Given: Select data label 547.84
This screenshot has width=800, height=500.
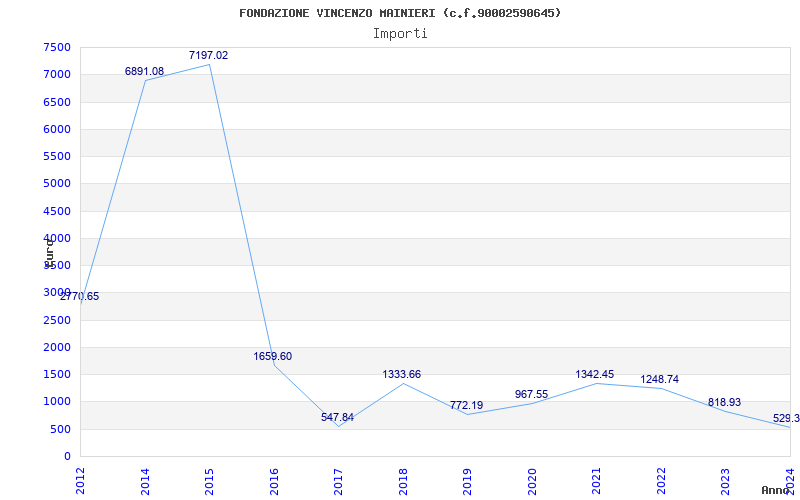Looking at the screenshot, I should pyautogui.click(x=337, y=417).
